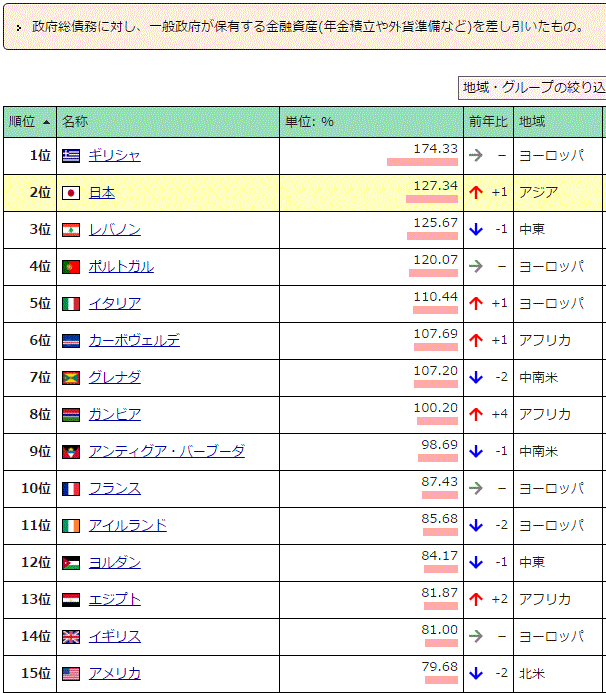This screenshot has width=606, height=693.
Task: Sort by the 地域 column header
Action: tap(558, 122)
